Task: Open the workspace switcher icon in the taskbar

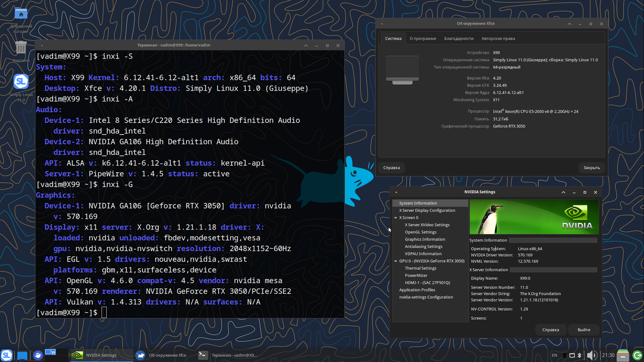Action: [x=50, y=353]
